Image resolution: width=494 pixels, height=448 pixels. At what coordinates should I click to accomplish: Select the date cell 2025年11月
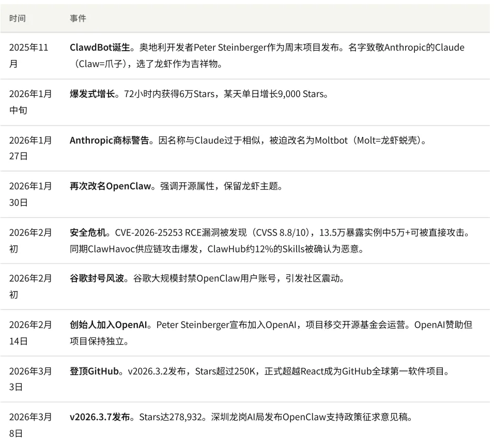point(28,56)
